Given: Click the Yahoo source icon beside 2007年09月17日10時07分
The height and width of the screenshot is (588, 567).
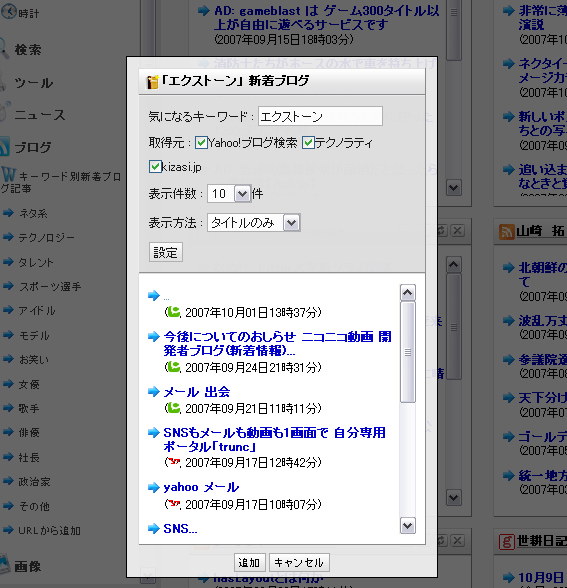Looking at the screenshot, I should [173, 503].
